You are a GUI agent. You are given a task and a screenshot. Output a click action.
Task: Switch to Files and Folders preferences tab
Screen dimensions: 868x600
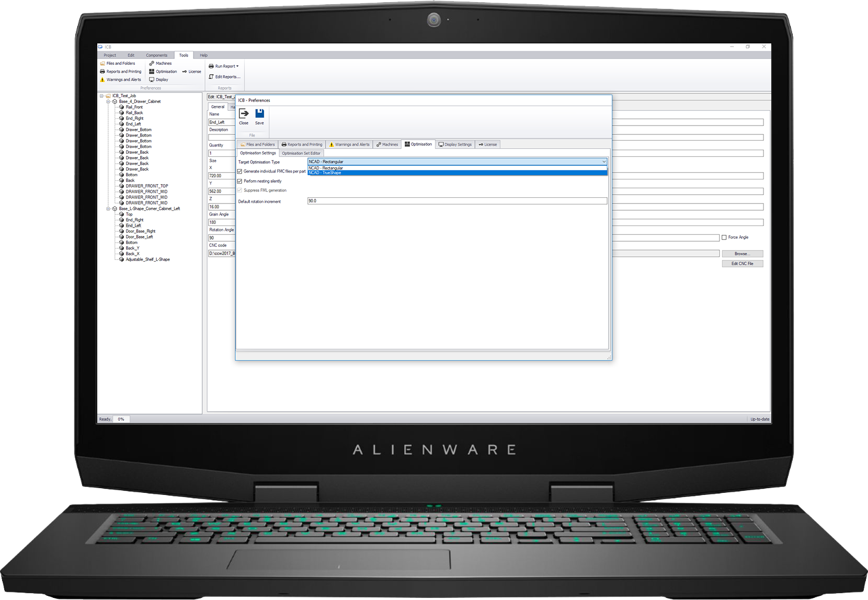click(x=257, y=144)
